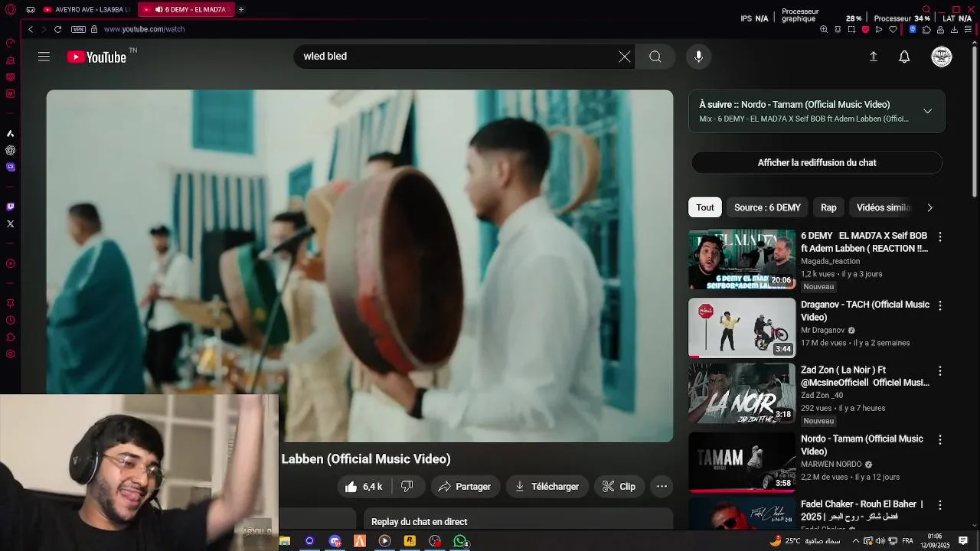Open easy setup sliders icon
Screen dimensions: 980x551
969,29
